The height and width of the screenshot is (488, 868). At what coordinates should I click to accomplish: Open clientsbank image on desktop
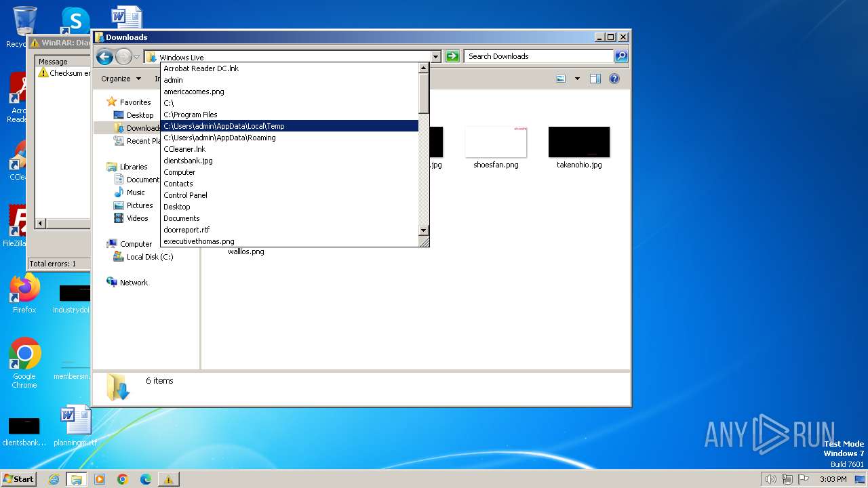tap(24, 431)
